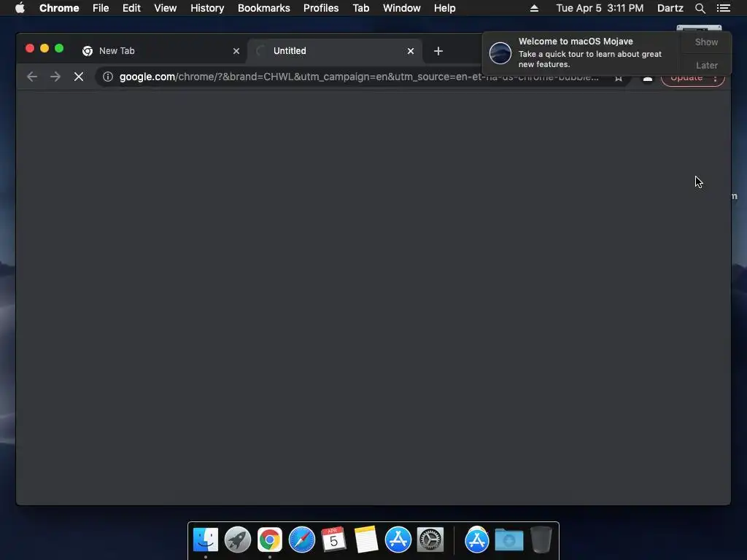The width and height of the screenshot is (747, 560).
Task: Close the New Tab tab
Action: pos(236,51)
